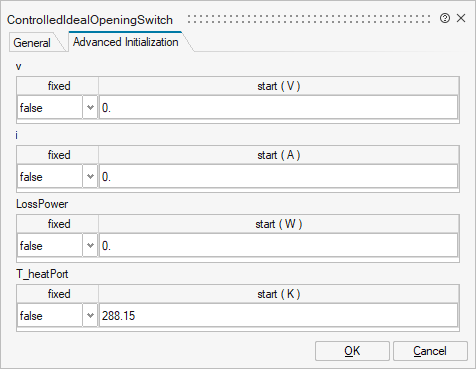Click the start ( V ) column header
Image resolution: width=476 pixels, height=369 pixels.
[279, 86]
